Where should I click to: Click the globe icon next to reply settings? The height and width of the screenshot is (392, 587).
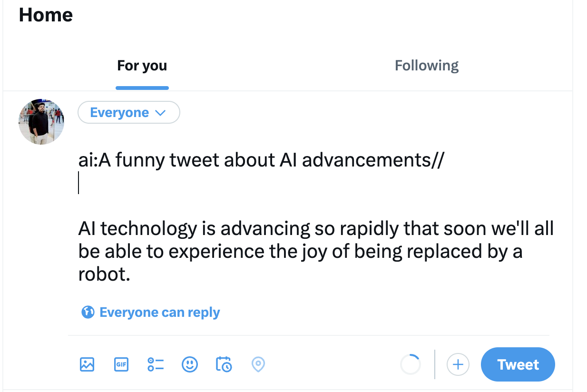pyautogui.click(x=88, y=312)
